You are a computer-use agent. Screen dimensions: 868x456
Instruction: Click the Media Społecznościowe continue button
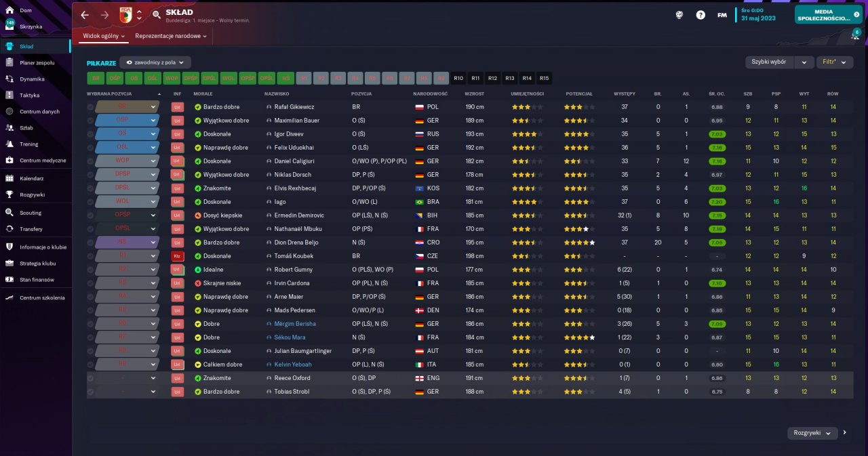coord(828,14)
